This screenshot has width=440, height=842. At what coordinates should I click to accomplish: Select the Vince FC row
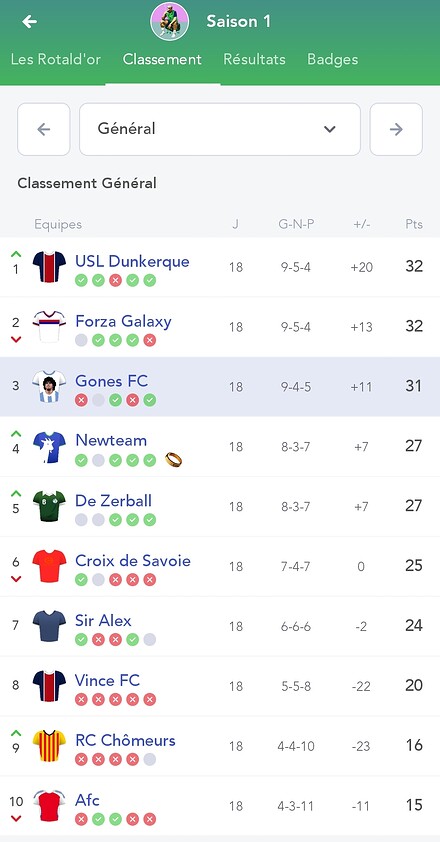click(x=220, y=686)
